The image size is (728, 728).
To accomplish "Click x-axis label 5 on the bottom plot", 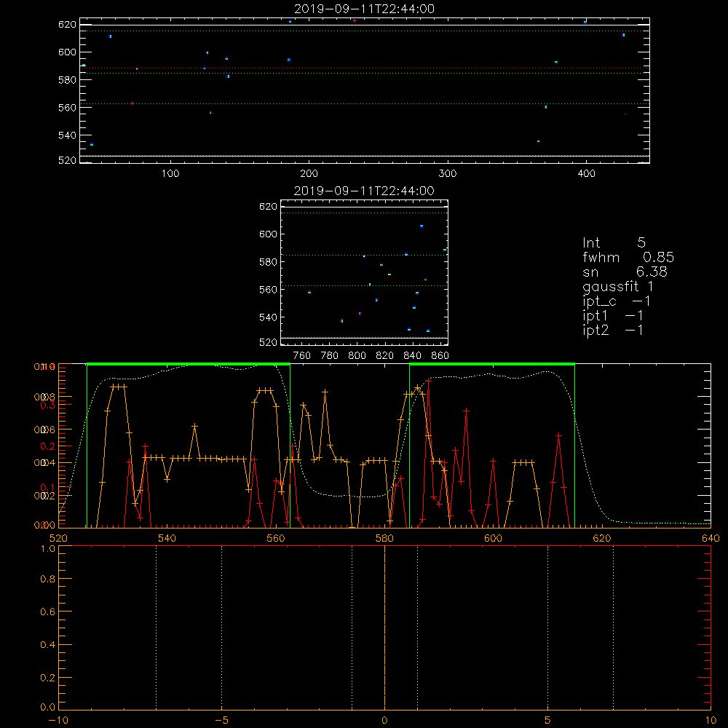I will [548, 721].
